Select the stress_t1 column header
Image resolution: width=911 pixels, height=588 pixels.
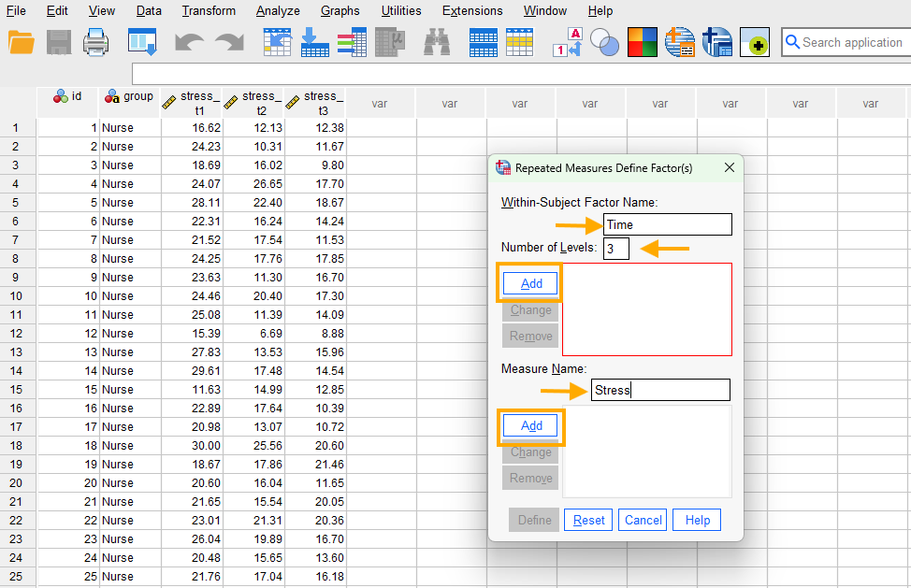coord(192,103)
